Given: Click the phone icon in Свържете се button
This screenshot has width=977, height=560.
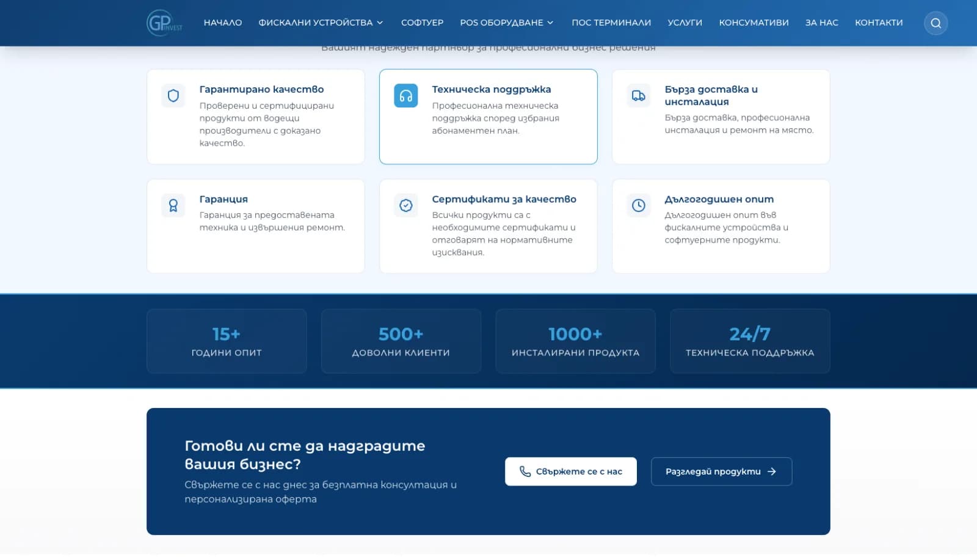Looking at the screenshot, I should coord(525,471).
